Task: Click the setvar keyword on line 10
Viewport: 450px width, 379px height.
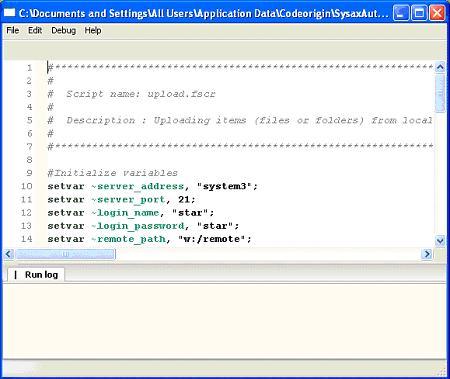Action: click(x=66, y=186)
